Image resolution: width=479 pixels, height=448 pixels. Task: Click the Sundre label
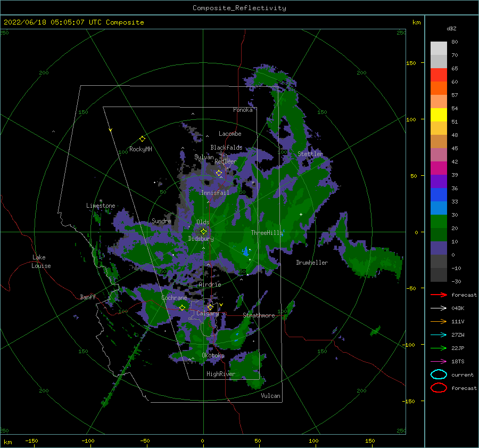(161, 221)
